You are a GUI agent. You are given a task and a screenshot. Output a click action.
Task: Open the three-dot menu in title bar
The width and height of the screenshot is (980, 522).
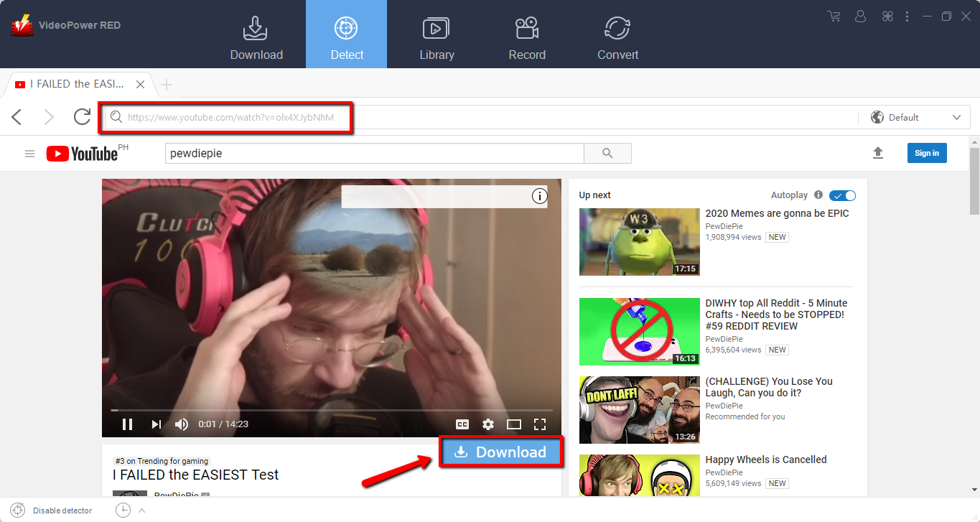click(x=907, y=16)
